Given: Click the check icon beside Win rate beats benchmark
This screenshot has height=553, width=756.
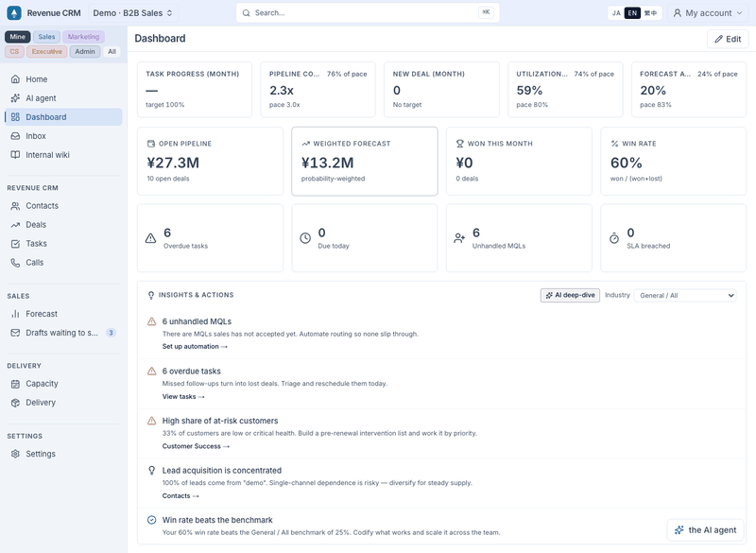Looking at the screenshot, I should pos(151,520).
